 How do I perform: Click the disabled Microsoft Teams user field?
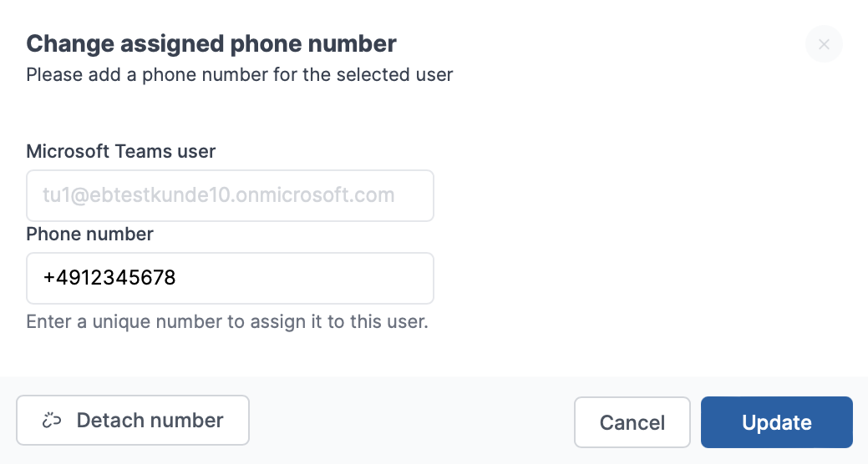[x=231, y=196]
